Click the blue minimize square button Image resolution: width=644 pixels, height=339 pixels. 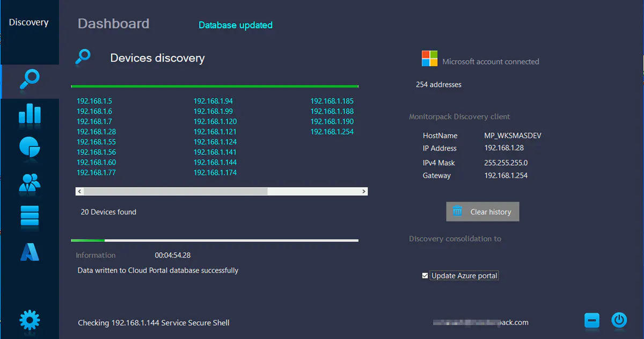click(592, 321)
